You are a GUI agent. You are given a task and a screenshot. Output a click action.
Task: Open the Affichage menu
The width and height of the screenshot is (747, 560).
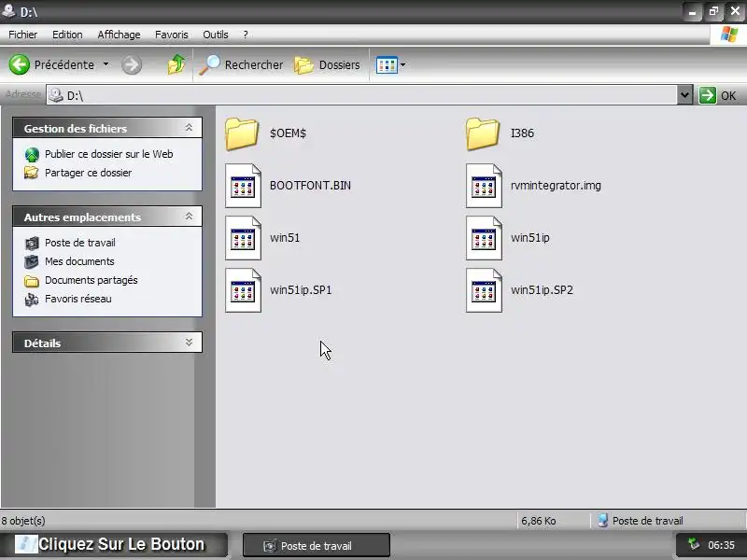point(120,35)
